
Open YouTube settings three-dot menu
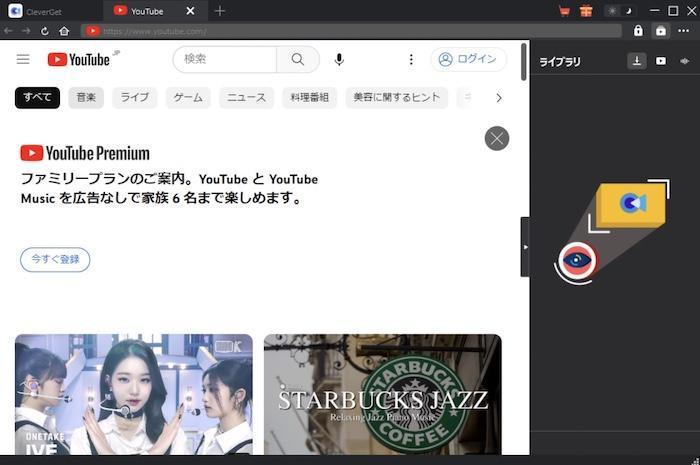click(x=411, y=59)
